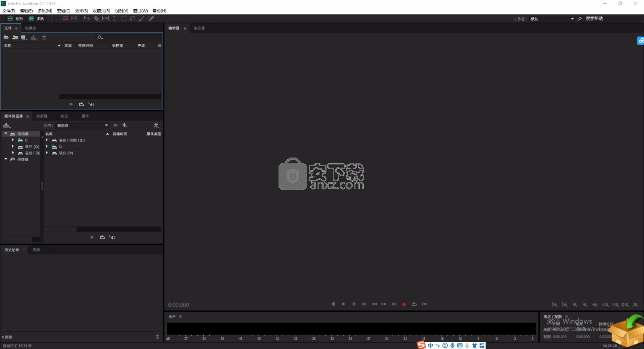Expand 软件 (D:) in left tree

[x=13, y=146]
